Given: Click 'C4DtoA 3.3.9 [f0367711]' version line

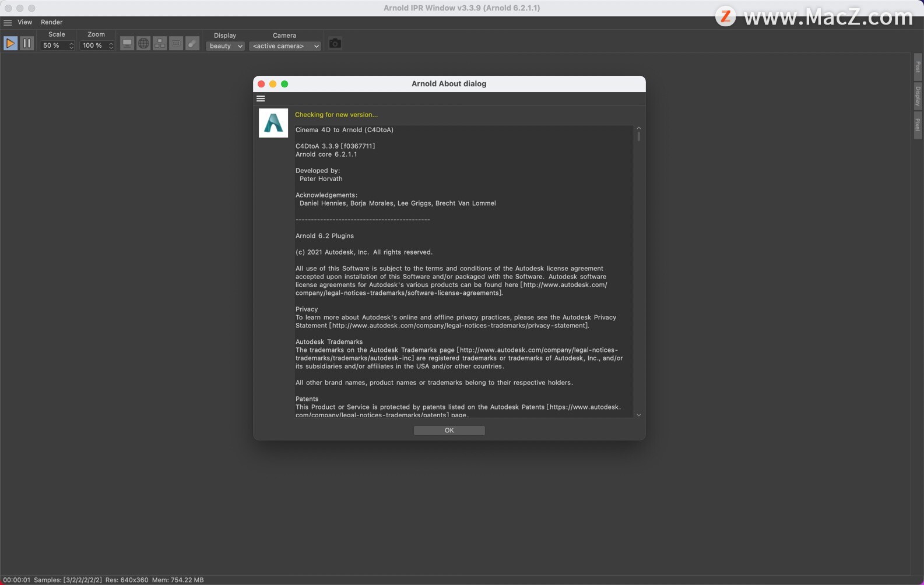Looking at the screenshot, I should point(335,146).
